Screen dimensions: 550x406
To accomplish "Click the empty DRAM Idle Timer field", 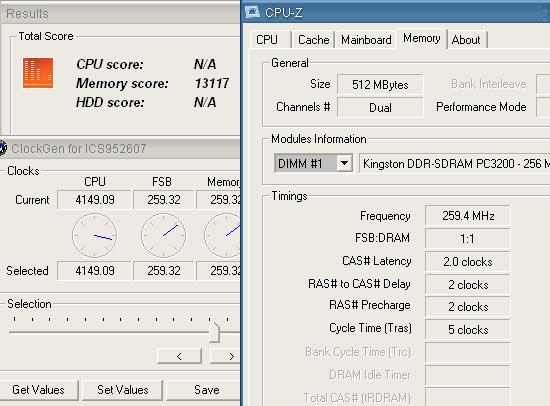I will click(x=468, y=375).
